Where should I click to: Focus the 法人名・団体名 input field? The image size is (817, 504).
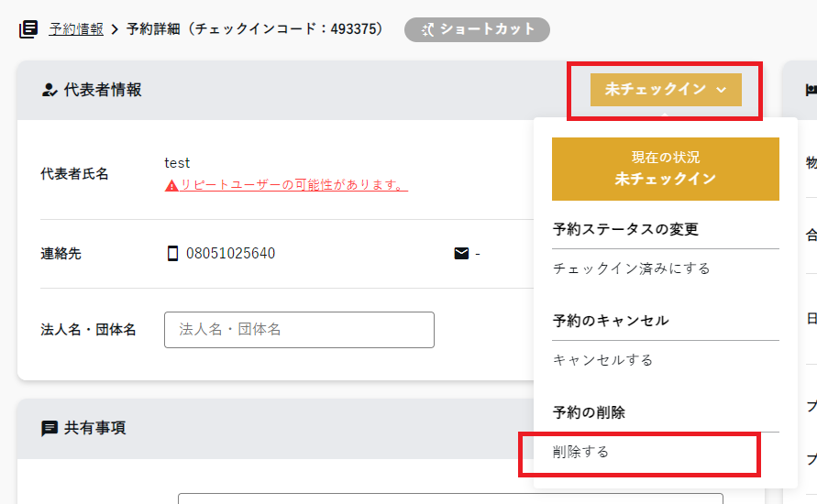click(x=299, y=330)
